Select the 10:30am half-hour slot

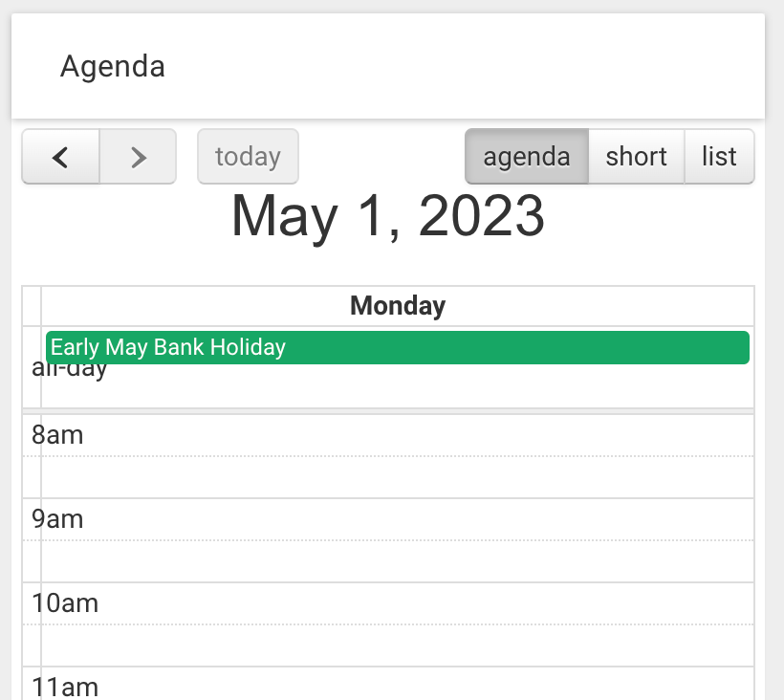pyautogui.click(x=398, y=645)
